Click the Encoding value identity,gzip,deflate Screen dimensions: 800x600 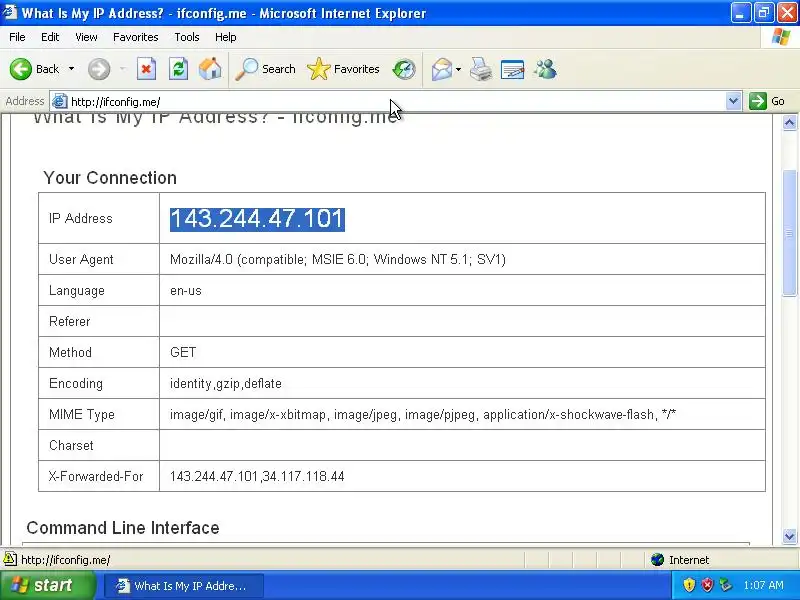226,383
